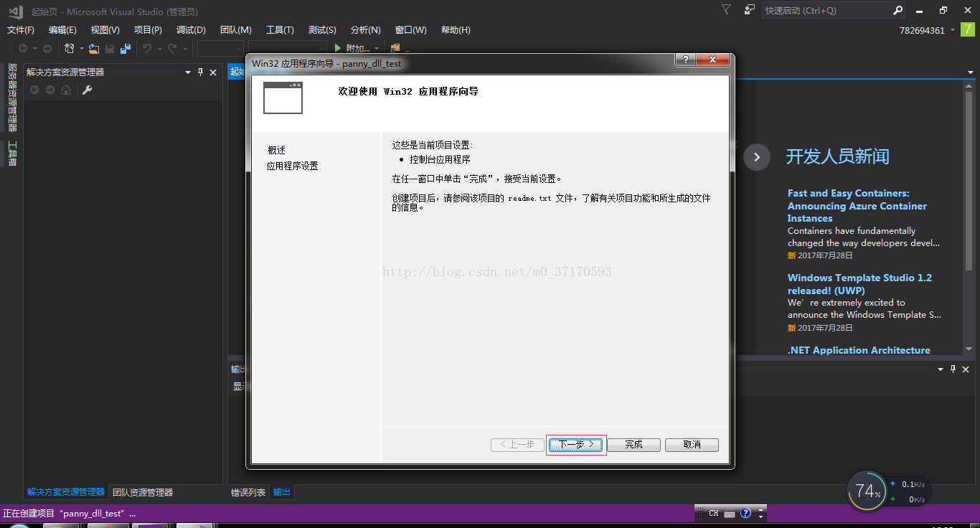Click the language bar keyboard icon
980x528 pixels.
coord(730,514)
